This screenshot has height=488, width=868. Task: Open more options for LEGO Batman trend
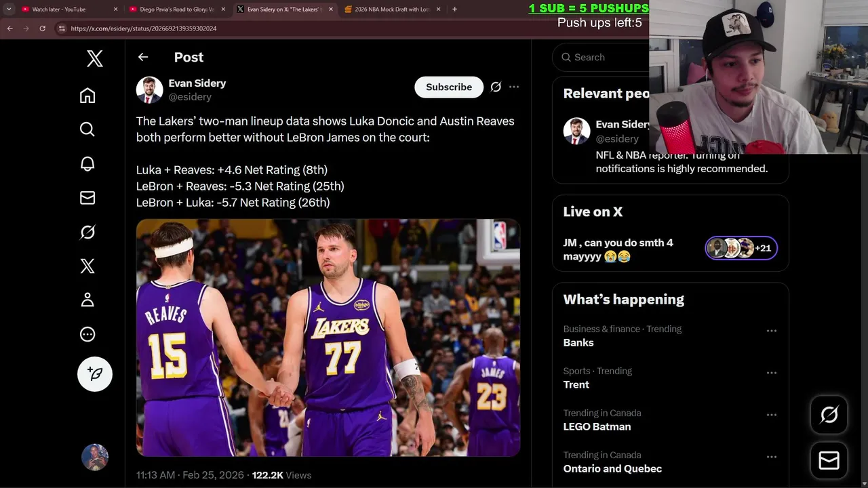pyautogui.click(x=771, y=415)
